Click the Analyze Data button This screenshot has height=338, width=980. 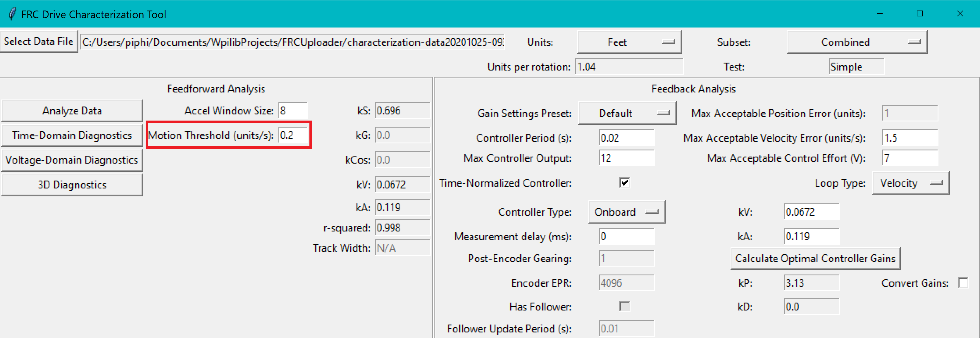pos(72,111)
